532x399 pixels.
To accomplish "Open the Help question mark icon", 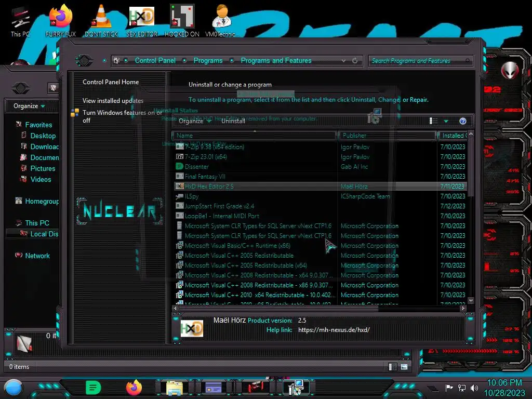I will [463, 121].
